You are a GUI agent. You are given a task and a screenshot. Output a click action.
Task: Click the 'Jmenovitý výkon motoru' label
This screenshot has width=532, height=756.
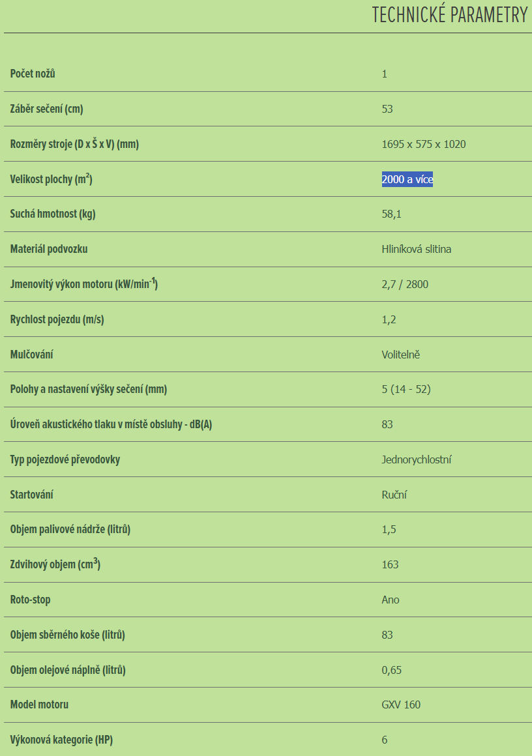[x=84, y=284]
